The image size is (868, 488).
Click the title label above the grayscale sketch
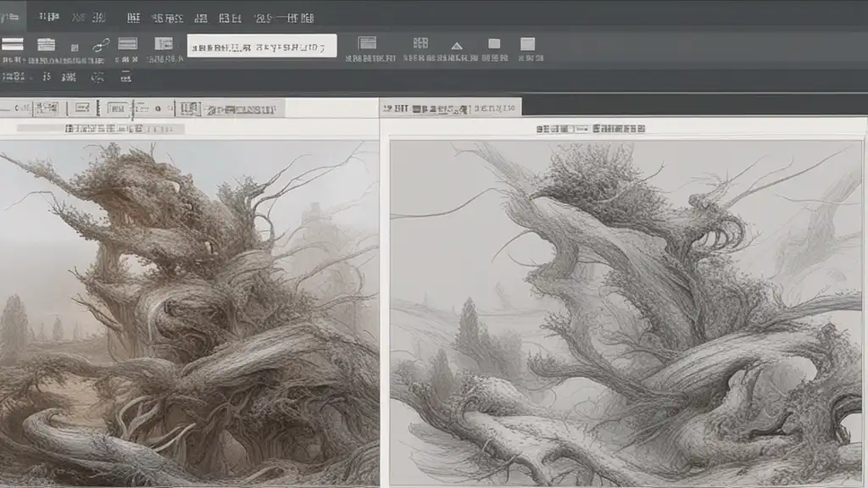pos(590,129)
